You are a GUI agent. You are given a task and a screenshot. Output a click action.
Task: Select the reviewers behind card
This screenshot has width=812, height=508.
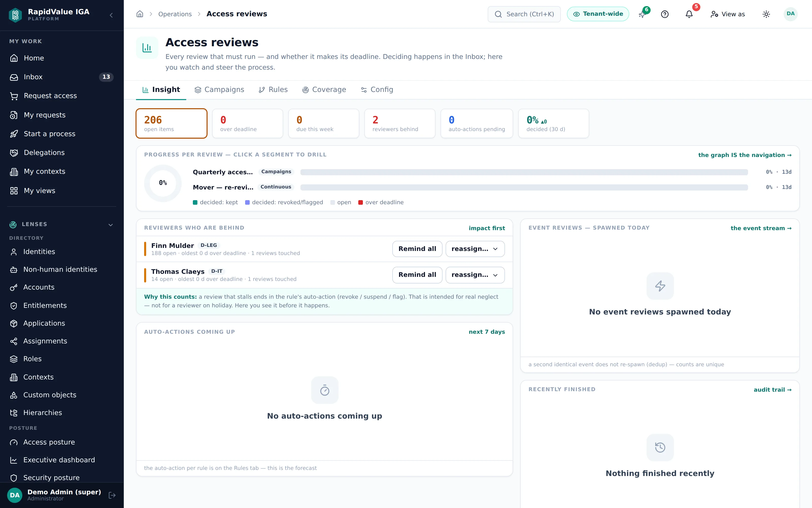pos(400,123)
